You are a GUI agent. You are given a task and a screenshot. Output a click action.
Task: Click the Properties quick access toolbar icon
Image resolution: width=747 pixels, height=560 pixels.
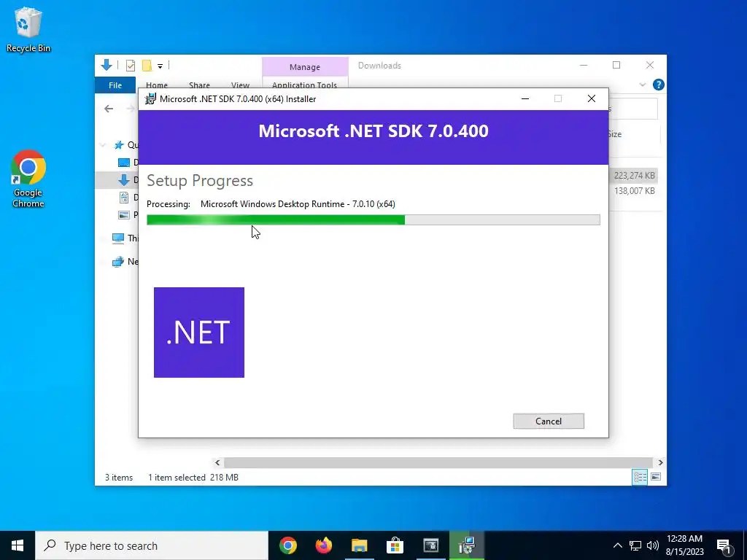tap(131, 65)
